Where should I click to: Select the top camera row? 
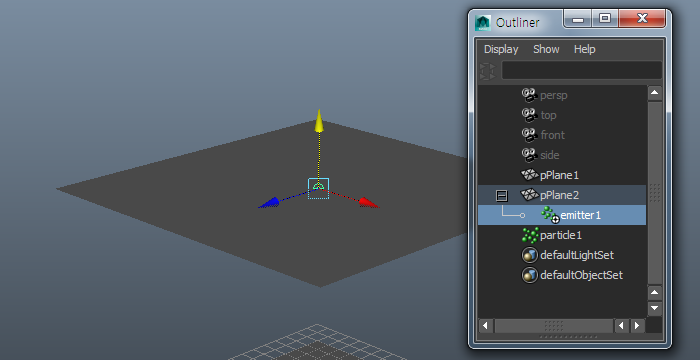[x=562, y=115]
